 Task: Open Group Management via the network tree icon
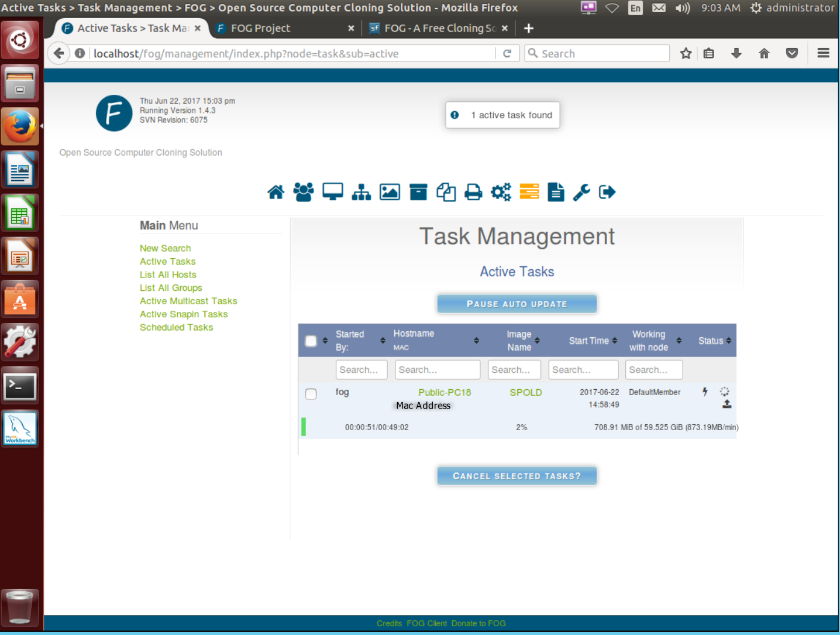pos(361,191)
